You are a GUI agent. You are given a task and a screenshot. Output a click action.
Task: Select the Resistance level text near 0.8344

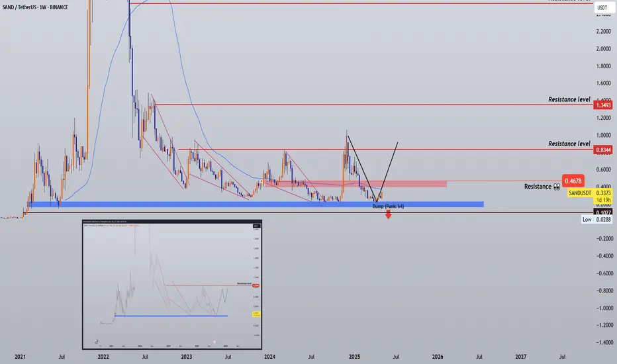[569, 144]
